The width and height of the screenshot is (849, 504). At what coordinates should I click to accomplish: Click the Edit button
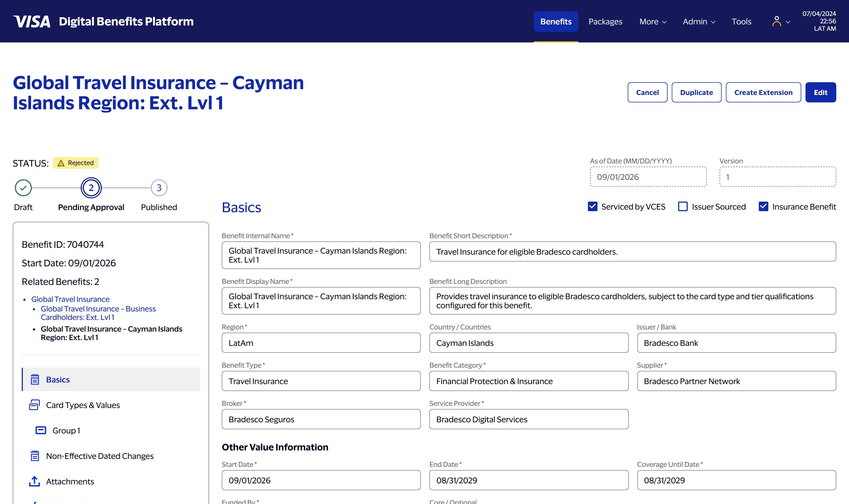tap(820, 92)
